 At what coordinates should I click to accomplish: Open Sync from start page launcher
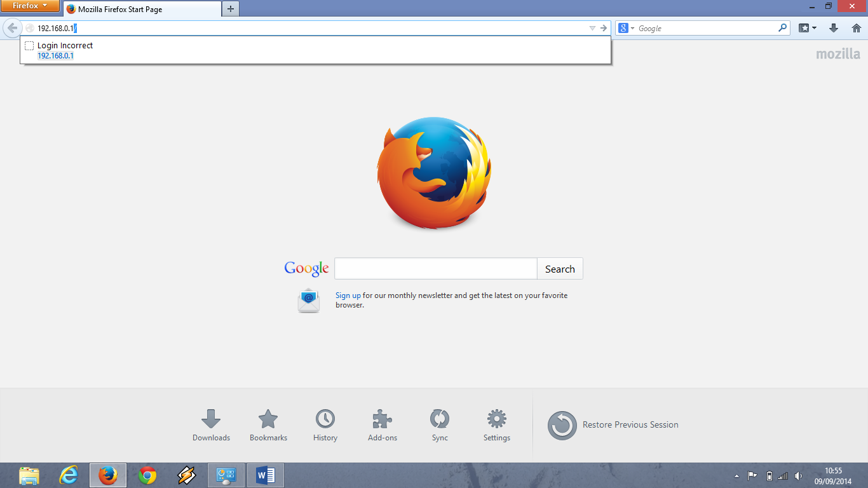440,426
